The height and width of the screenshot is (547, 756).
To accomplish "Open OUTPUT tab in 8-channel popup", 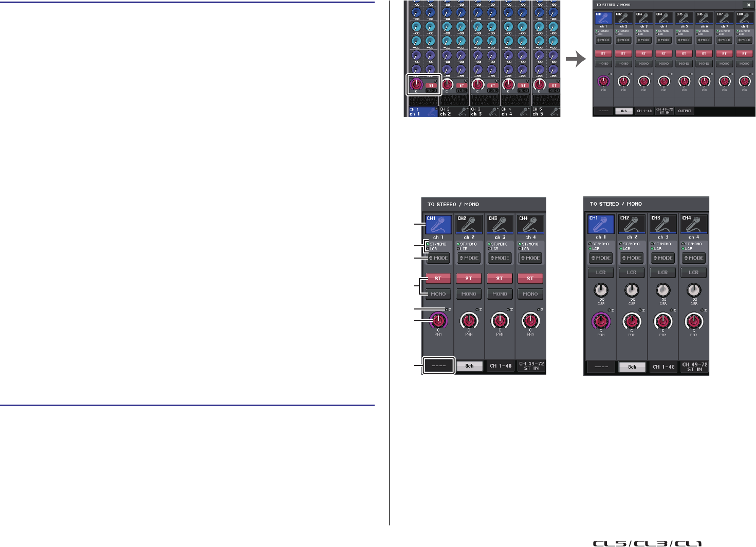I will (x=685, y=111).
